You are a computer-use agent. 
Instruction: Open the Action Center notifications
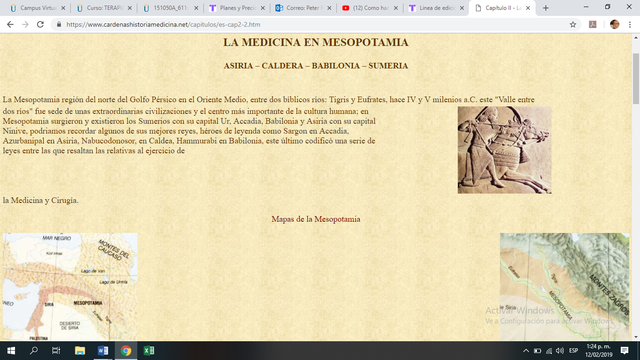pyautogui.click(x=624, y=351)
